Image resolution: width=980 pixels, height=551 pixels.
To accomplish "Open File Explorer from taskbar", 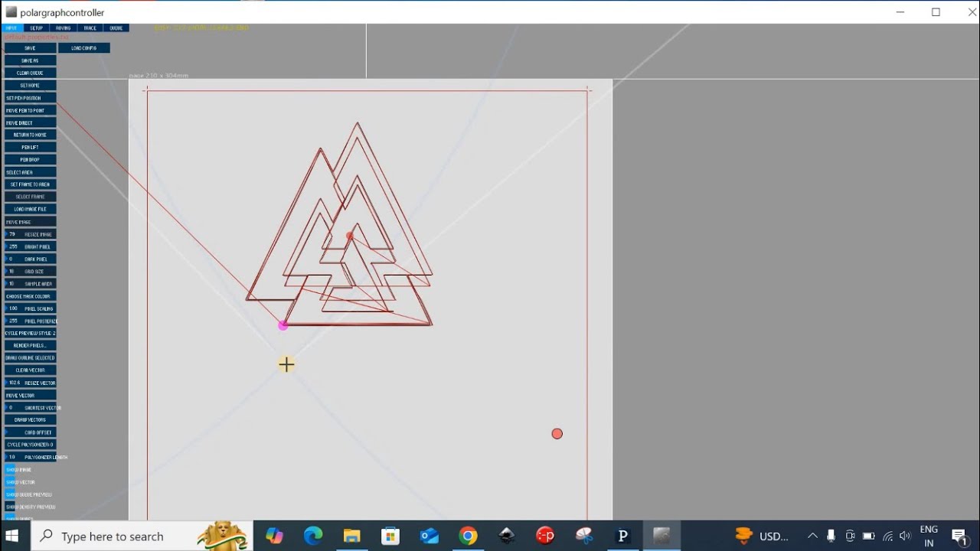I will [352, 536].
